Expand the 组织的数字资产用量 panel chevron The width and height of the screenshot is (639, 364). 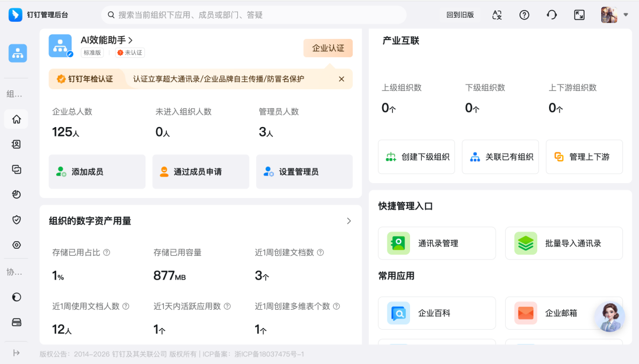(348, 220)
